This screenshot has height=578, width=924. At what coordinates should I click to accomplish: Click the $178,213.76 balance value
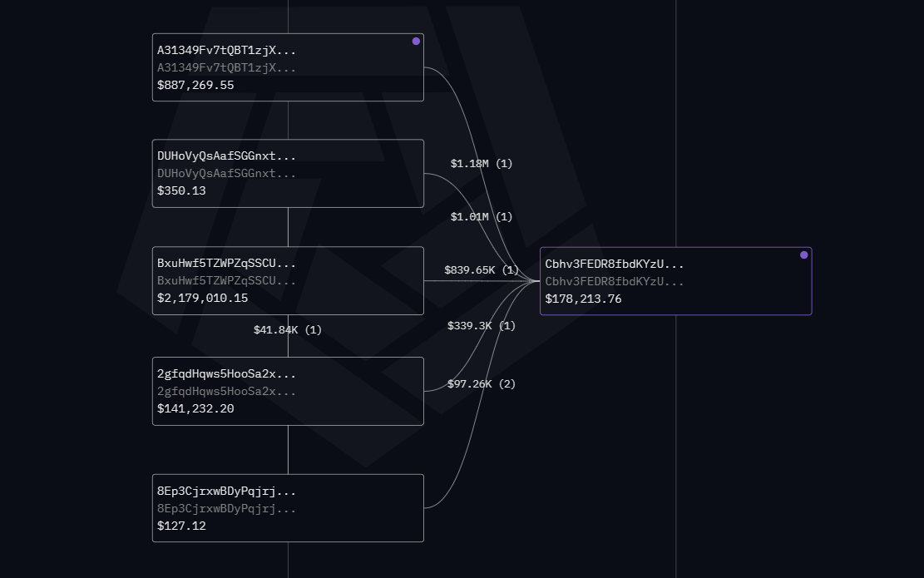[x=583, y=299]
